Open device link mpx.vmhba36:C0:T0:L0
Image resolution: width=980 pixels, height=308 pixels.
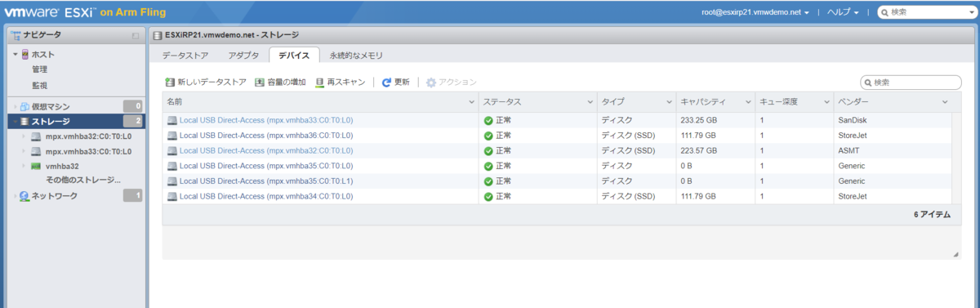pos(266,135)
